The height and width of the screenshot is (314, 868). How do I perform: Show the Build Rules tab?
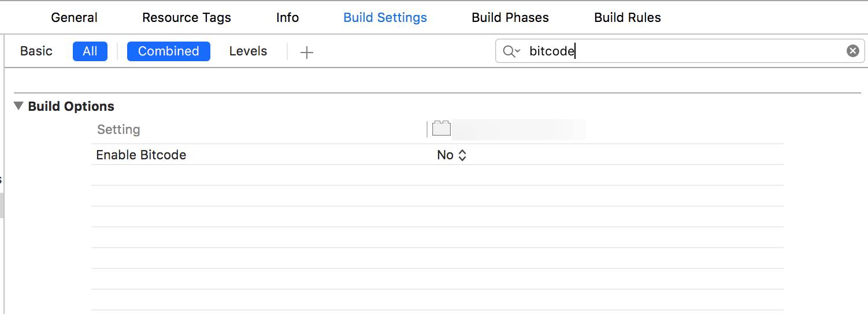pyautogui.click(x=628, y=17)
